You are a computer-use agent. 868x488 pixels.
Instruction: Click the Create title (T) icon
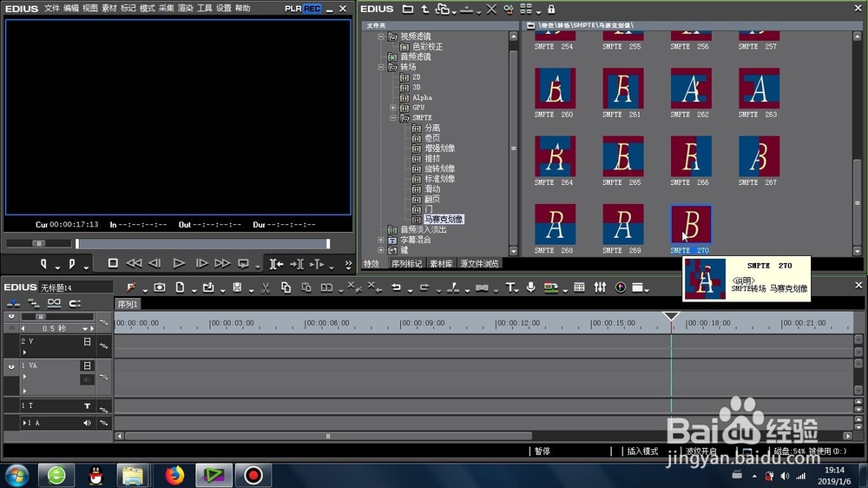(x=510, y=287)
